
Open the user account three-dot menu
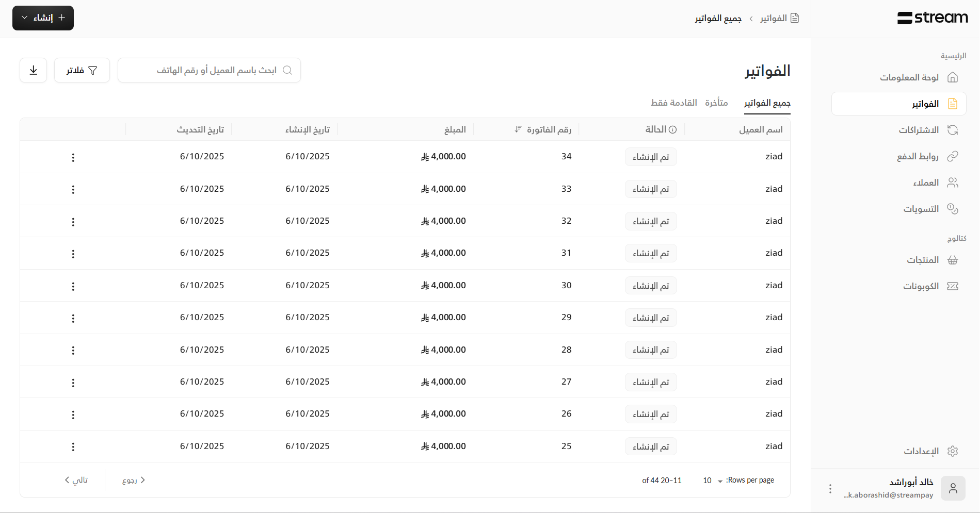(830, 488)
